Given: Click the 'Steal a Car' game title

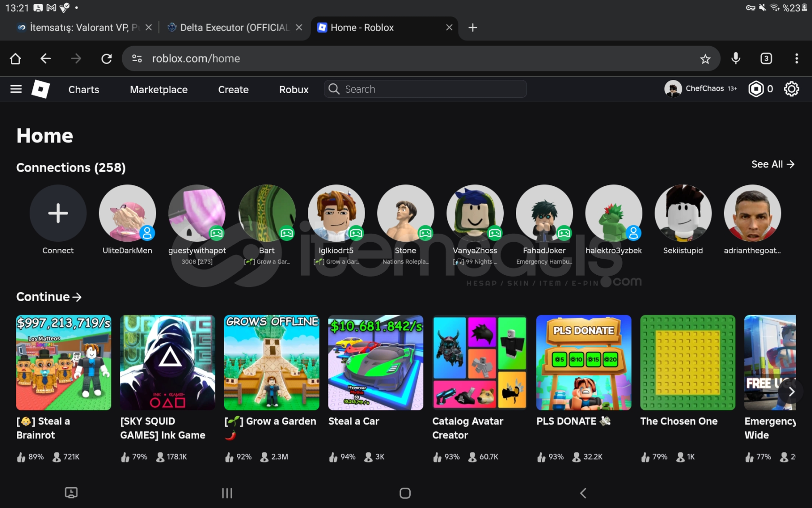Looking at the screenshot, I should coord(353,421).
